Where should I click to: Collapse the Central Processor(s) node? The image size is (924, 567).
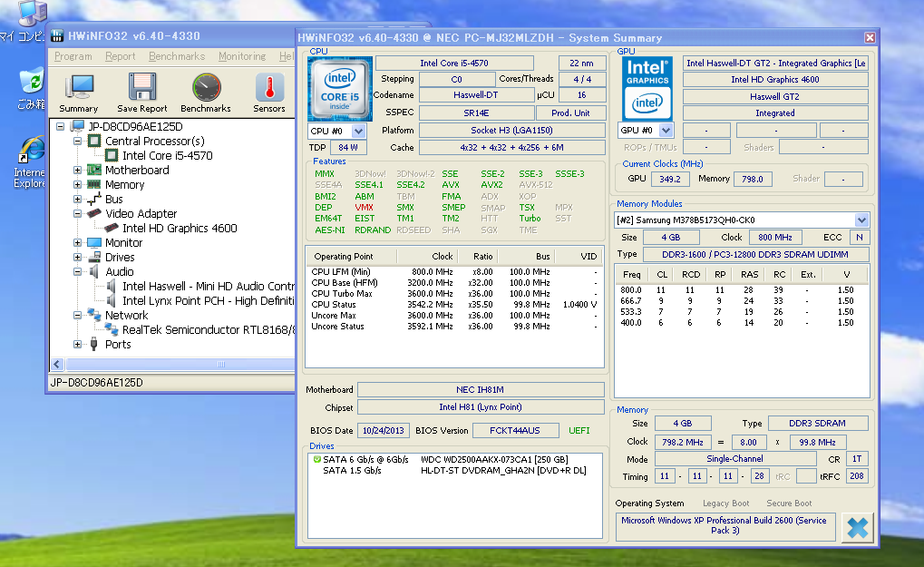[x=77, y=141]
